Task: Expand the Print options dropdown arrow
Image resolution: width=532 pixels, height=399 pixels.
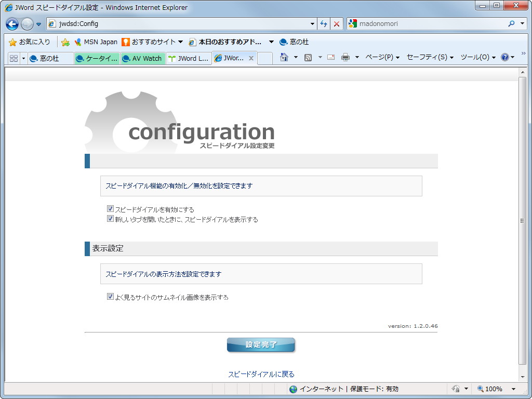Action: tap(357, 57)
